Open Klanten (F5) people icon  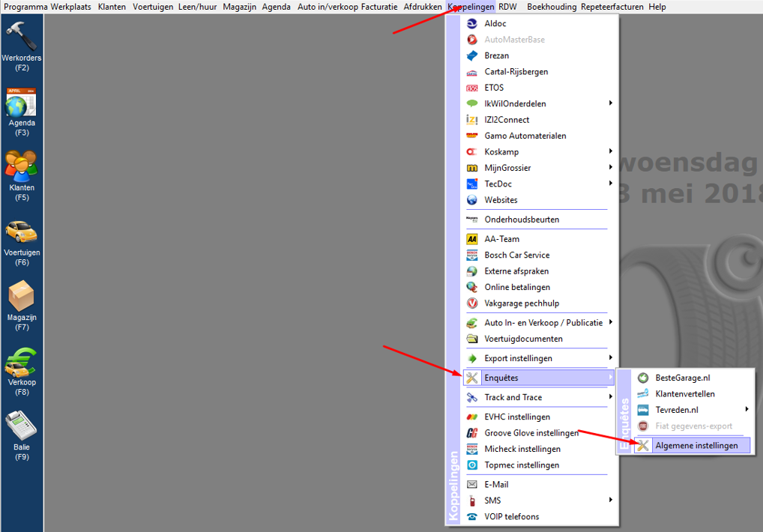click(22, 166)
